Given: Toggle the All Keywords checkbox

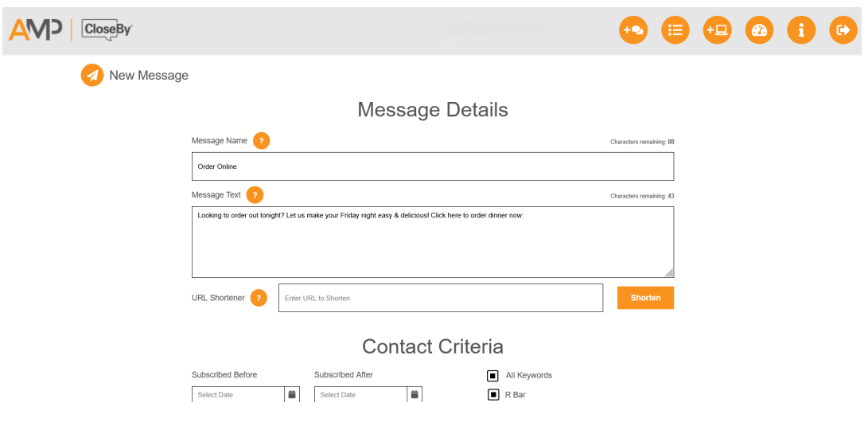Looking at the screenshot, I should [492, 375].
